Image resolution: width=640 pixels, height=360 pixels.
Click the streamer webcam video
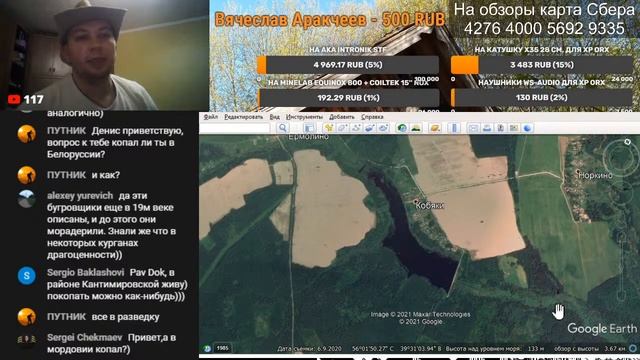click(x=104, y=55)
